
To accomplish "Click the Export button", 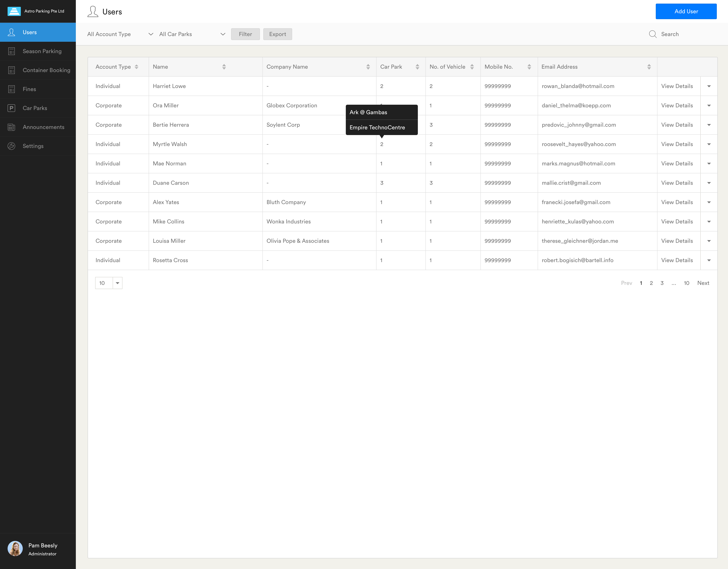I will coord(277,34).
